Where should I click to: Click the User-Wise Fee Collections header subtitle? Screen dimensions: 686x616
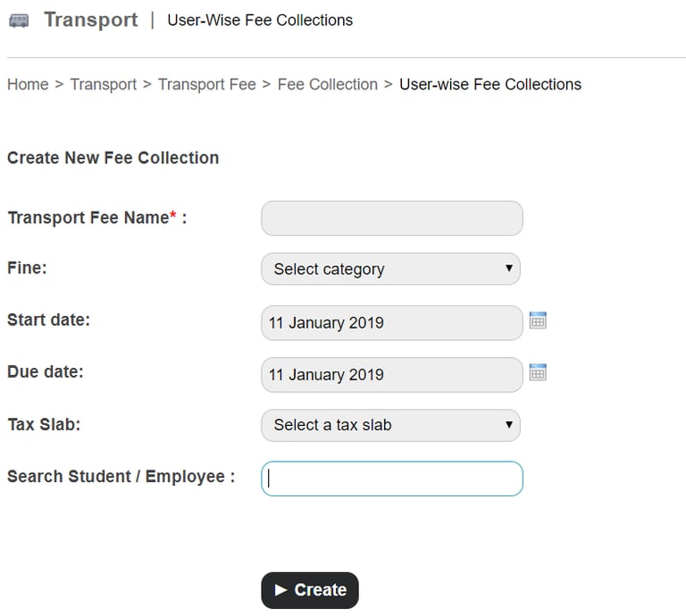(260, 20)
